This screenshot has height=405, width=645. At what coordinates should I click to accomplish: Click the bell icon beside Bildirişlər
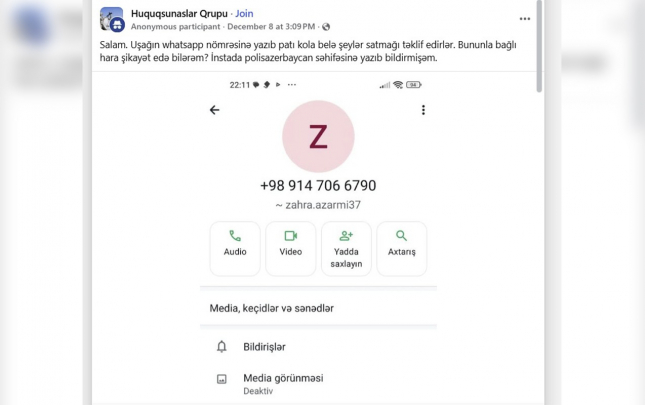pyautogui.click(x=221, y=347)
